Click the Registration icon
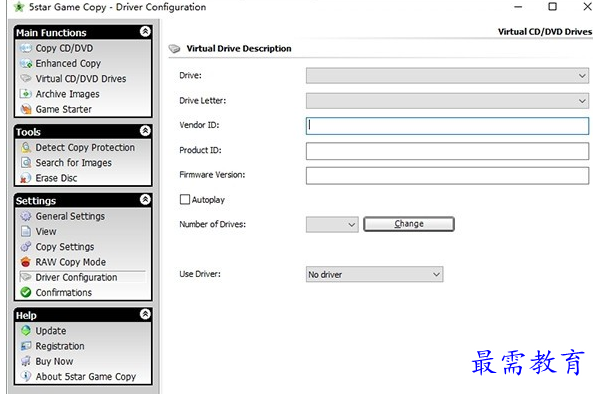Screen dimensions: 593x394 [x=26, y=346]
